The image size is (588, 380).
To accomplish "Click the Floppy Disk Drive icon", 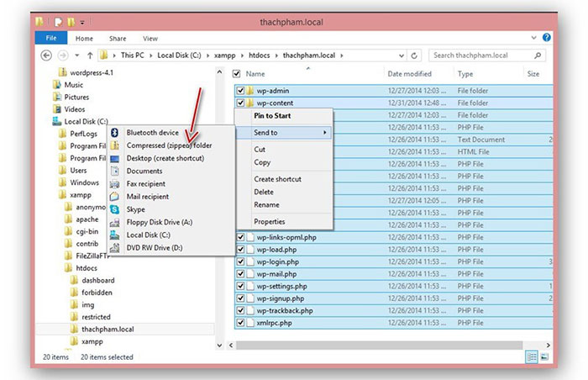I will pyautogui.click(x=115, y=222).
